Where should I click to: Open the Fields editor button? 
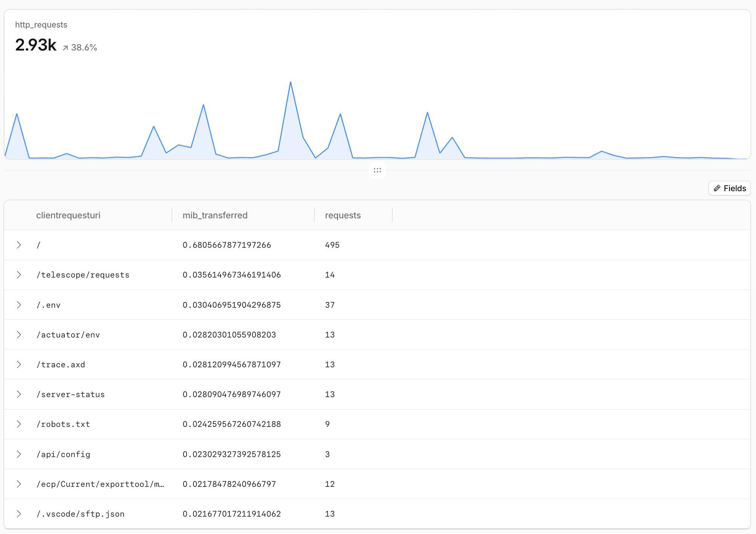tap(730, 188)
